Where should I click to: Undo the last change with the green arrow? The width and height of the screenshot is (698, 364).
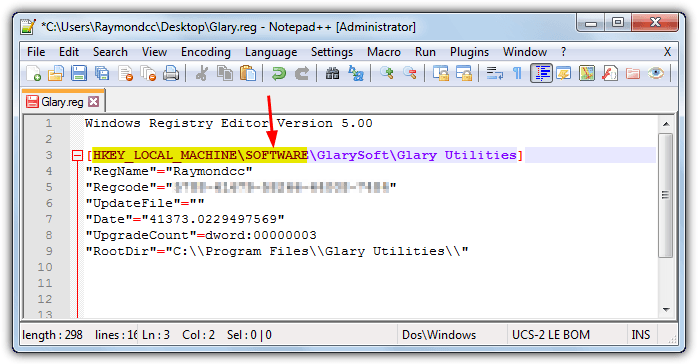tap(279, 73)
